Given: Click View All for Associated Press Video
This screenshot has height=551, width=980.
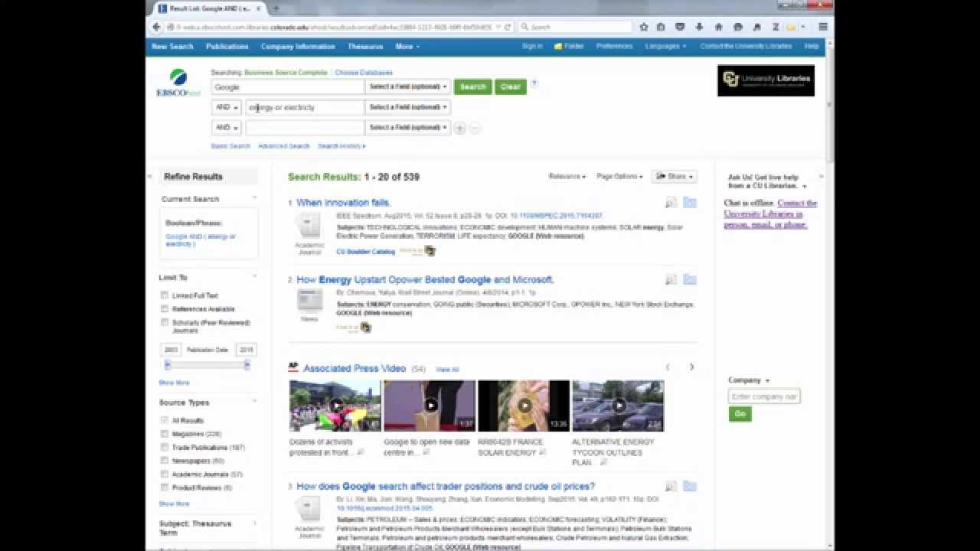Looking at the screenshot, I should point(447,370).
